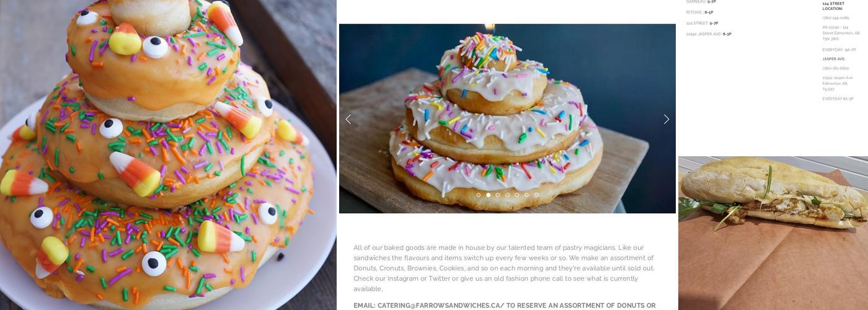Viewport: 868px width, 310px height.
Task: Open the 10542 Jasper Ave Edmonton address
Action: pyautogui.click(x=838, y=84)
